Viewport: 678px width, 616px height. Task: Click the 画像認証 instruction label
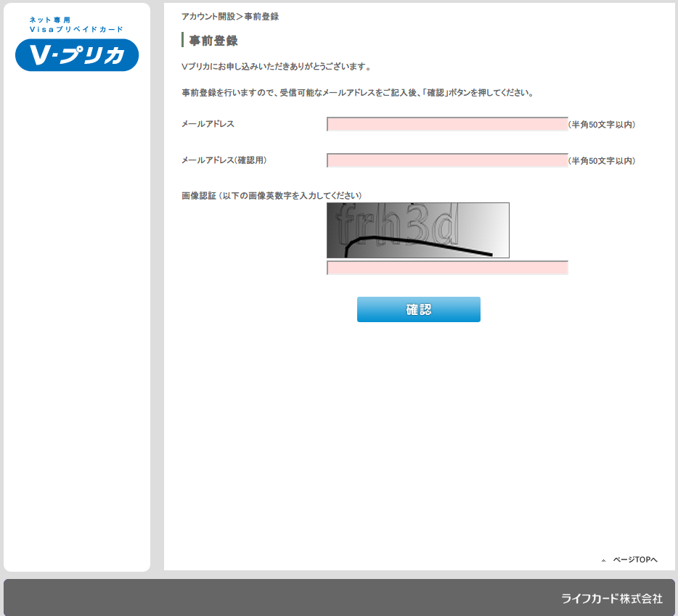(x=271, y=196)
